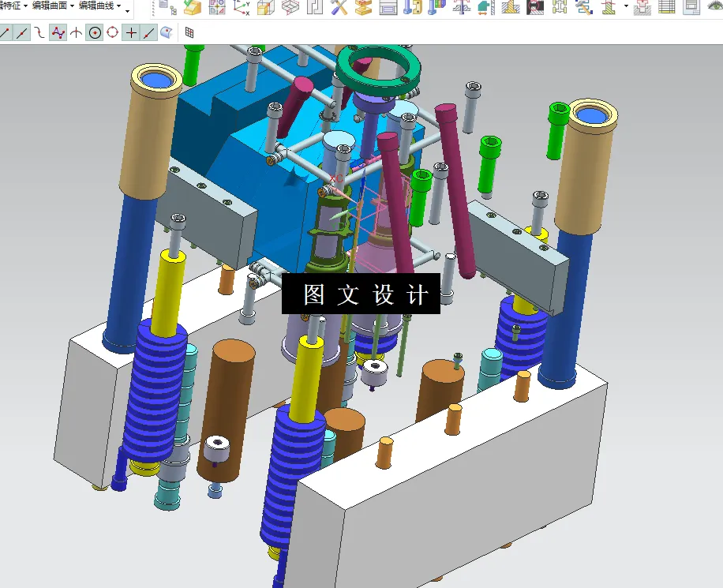Select the Studio Spline tool
This screenshot has height=588, width=723.
tap(58, 33)
